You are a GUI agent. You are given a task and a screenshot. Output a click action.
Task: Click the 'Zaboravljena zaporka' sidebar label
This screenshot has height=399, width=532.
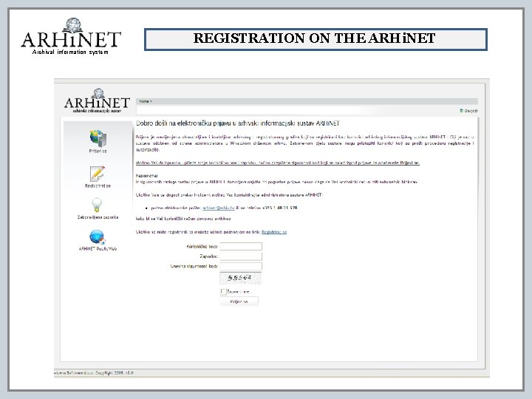click(x=98, y=217)
